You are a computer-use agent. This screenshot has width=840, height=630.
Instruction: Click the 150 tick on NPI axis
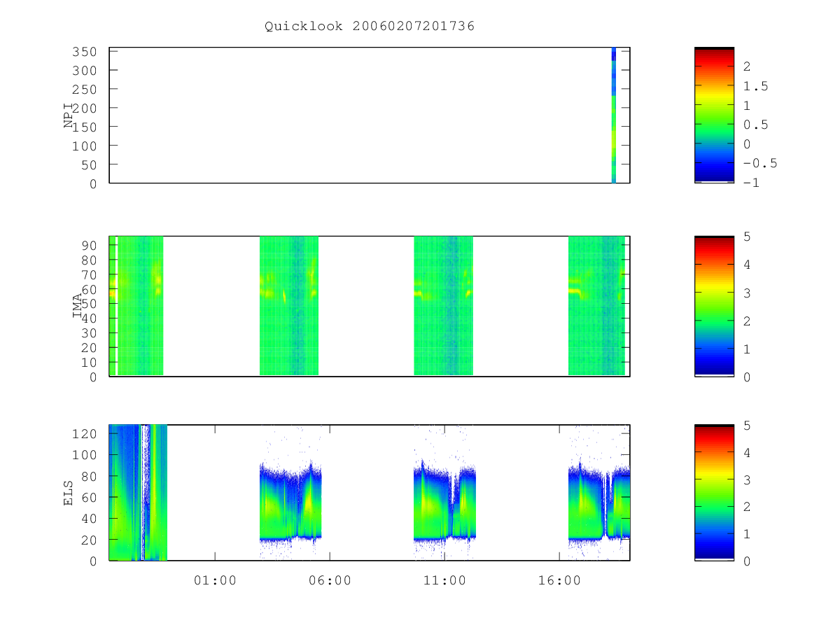point(85,127)
